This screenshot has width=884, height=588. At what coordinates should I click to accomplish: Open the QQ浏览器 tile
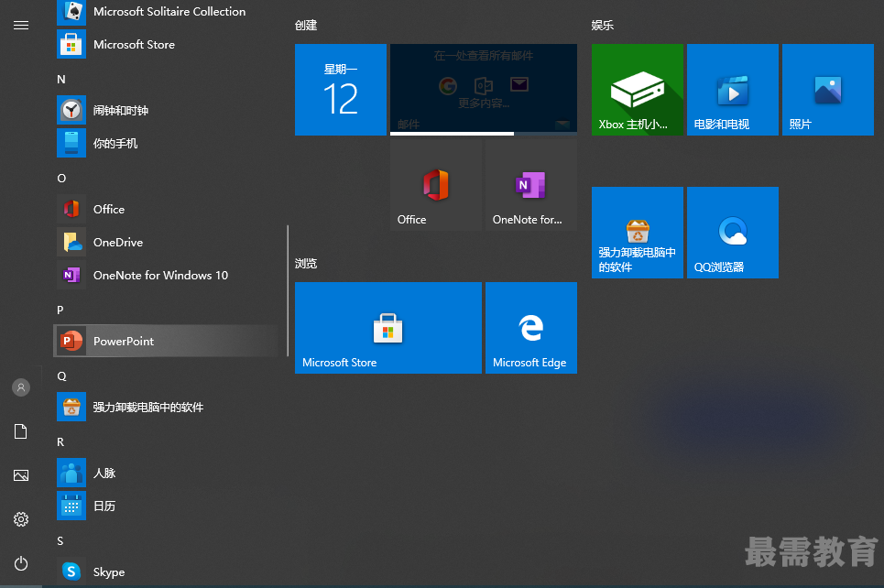(x=733, y=233)
